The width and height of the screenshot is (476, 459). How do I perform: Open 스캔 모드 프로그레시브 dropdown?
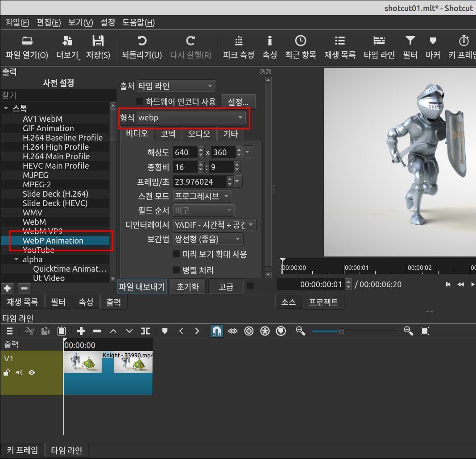[x=202, y=196]
